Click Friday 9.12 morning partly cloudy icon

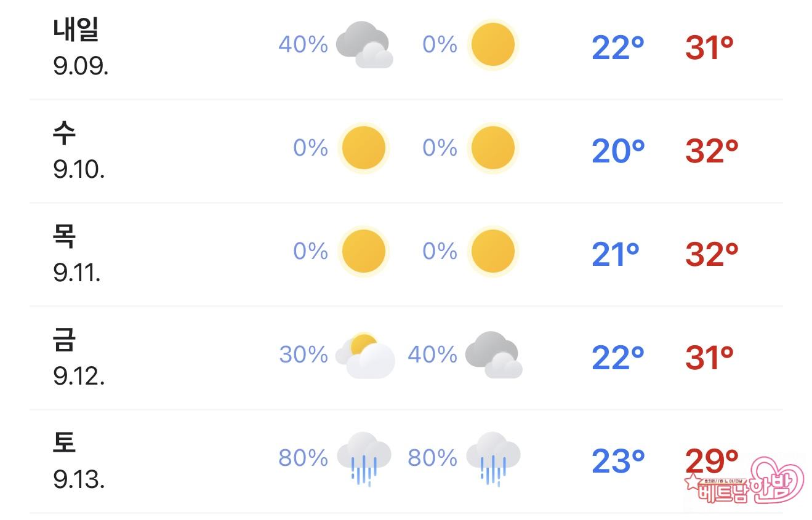[x=366, y=355]
